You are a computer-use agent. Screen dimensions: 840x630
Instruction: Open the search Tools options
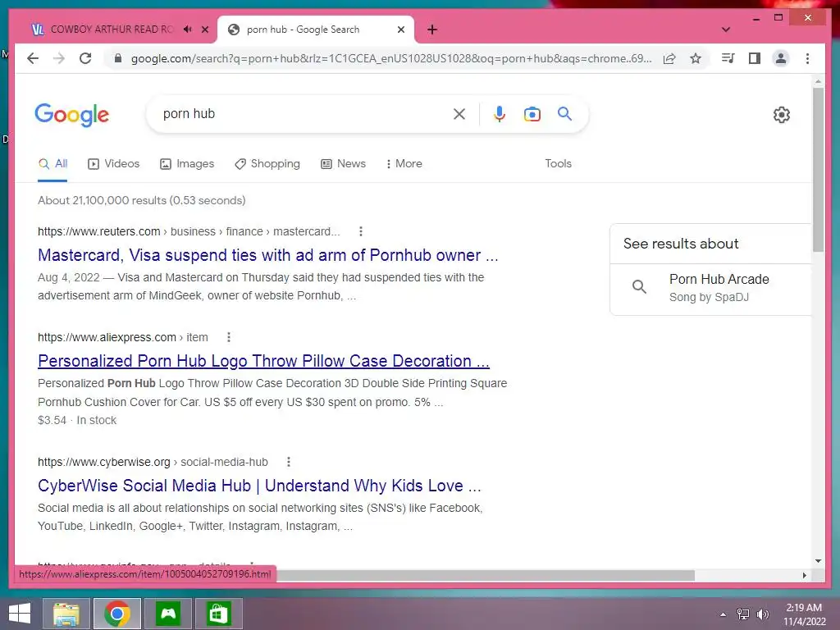pyautogui.click(x=558, y=164)
